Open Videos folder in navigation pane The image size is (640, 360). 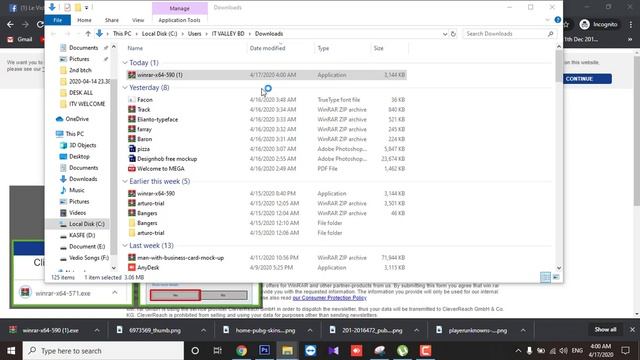pos(77,213)
